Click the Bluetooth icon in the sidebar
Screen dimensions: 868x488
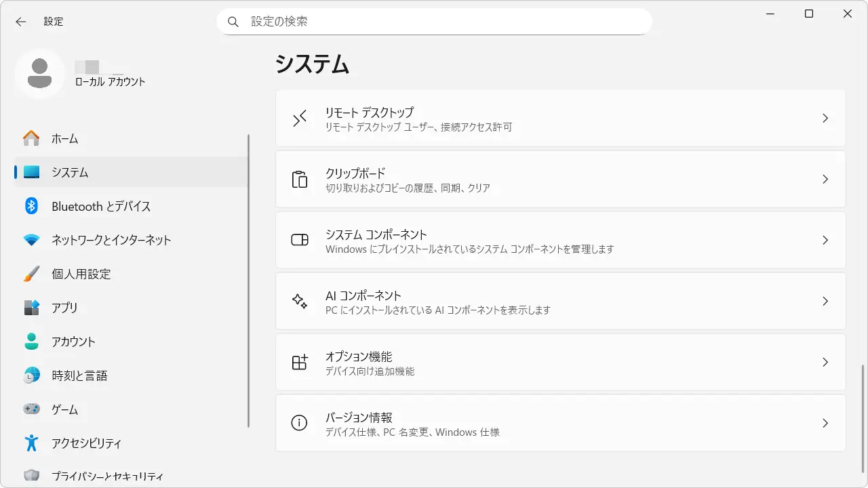click(x=31, y=206)
